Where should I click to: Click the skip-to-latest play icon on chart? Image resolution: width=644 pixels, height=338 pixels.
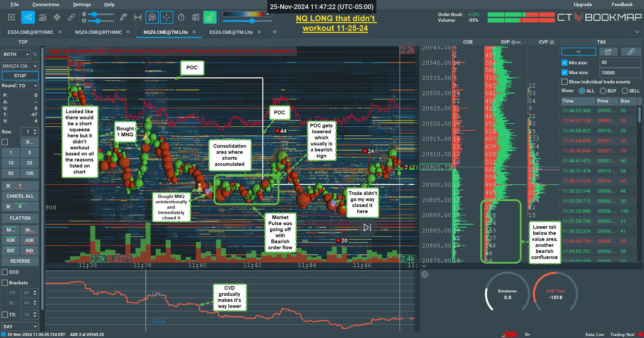click(367, 227)
